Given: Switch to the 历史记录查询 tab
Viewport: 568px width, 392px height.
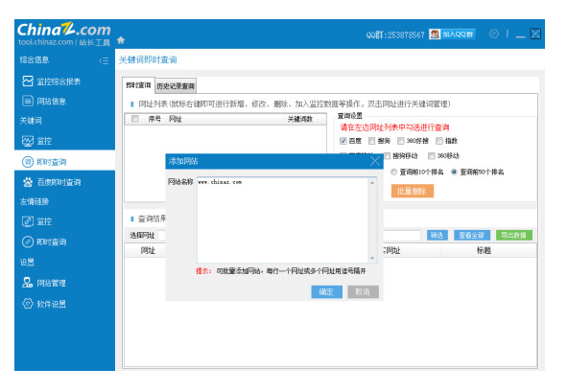Looking at the screenshot, I should (176, 86).
